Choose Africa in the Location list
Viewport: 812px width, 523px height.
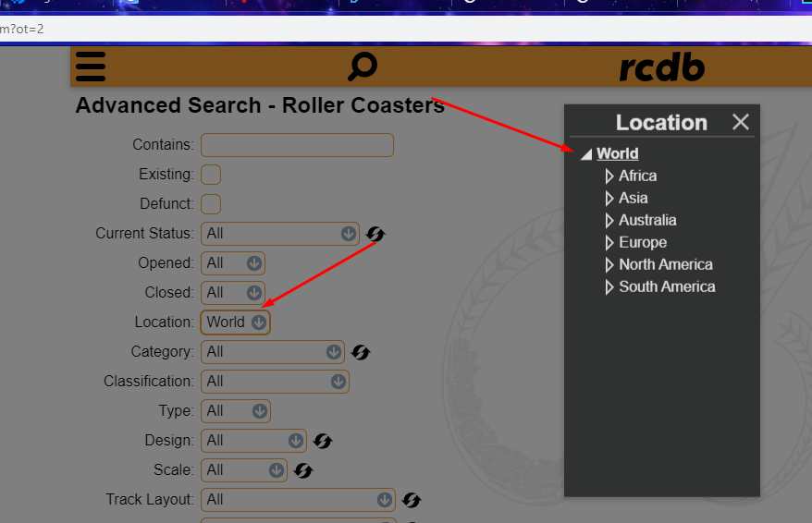coord(637,176)
